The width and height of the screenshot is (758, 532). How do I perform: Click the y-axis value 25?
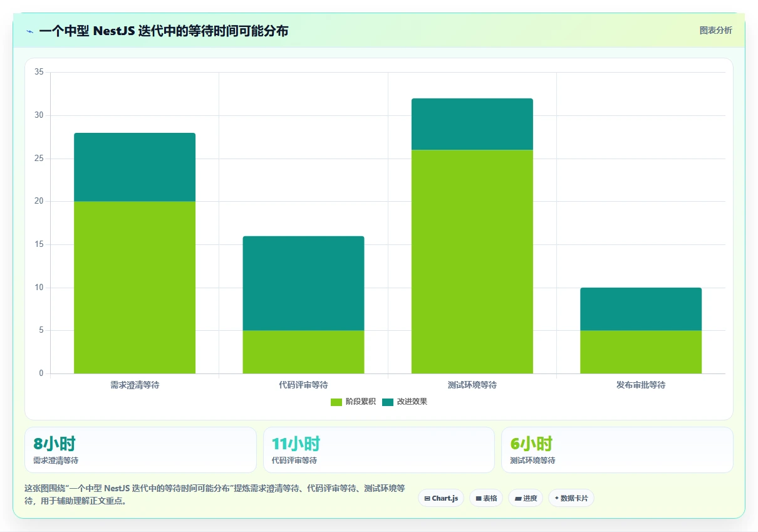39,159
